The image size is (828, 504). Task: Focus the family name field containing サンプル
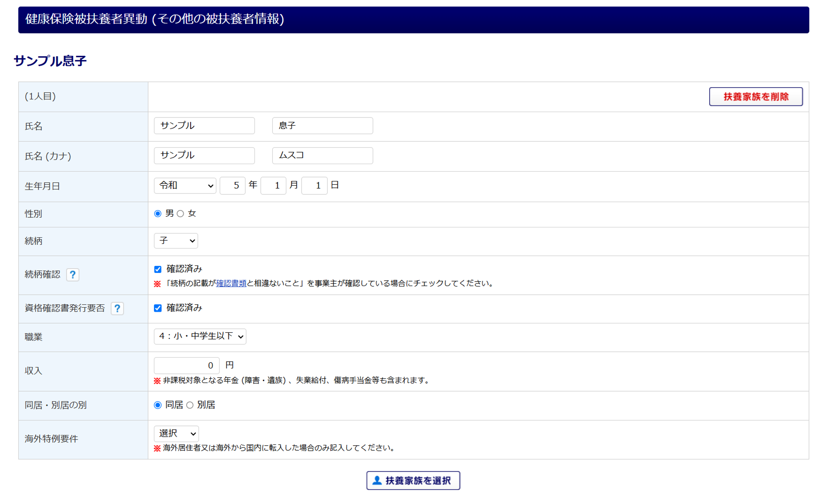204,126
